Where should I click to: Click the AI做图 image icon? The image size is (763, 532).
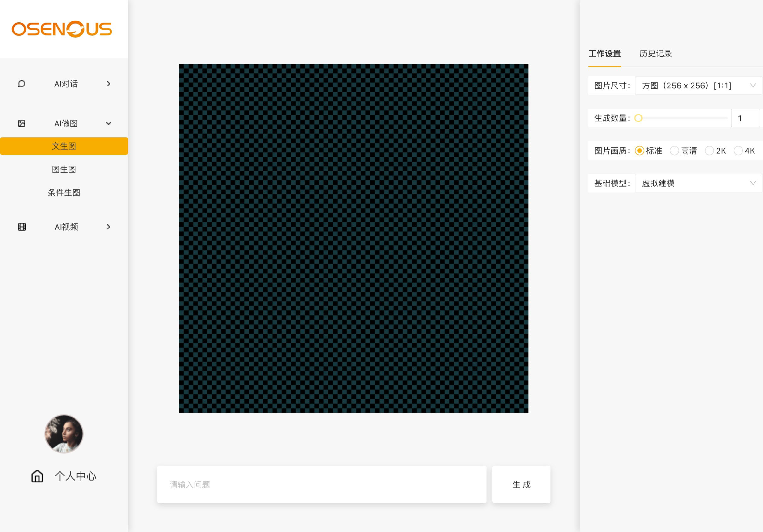(21, 123)
